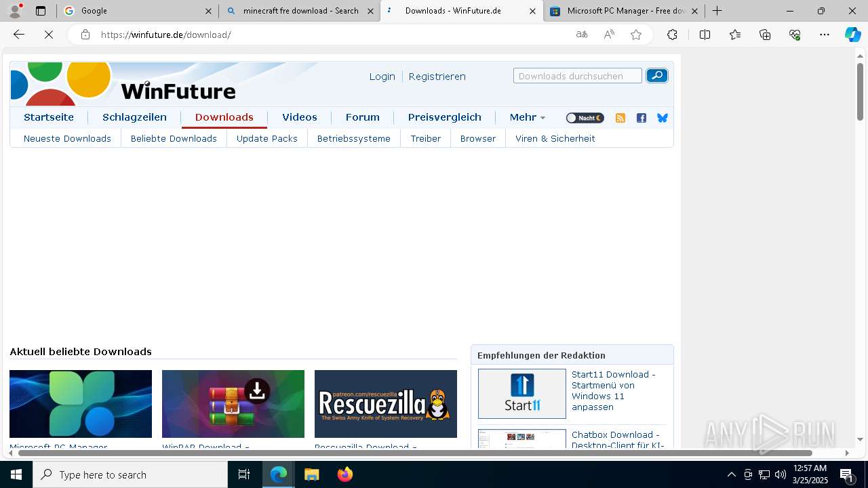The height and width of the screenshot is (488, 868).
Task: Click the browser address bar
Action: click(332, 35)
